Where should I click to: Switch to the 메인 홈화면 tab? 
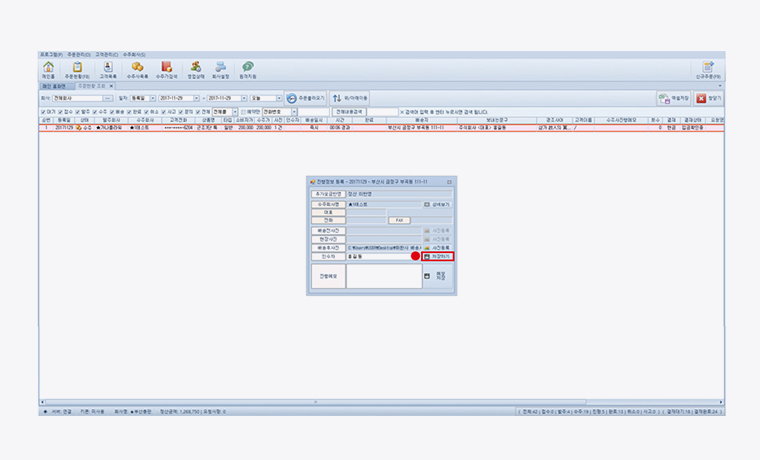point(52,86)
